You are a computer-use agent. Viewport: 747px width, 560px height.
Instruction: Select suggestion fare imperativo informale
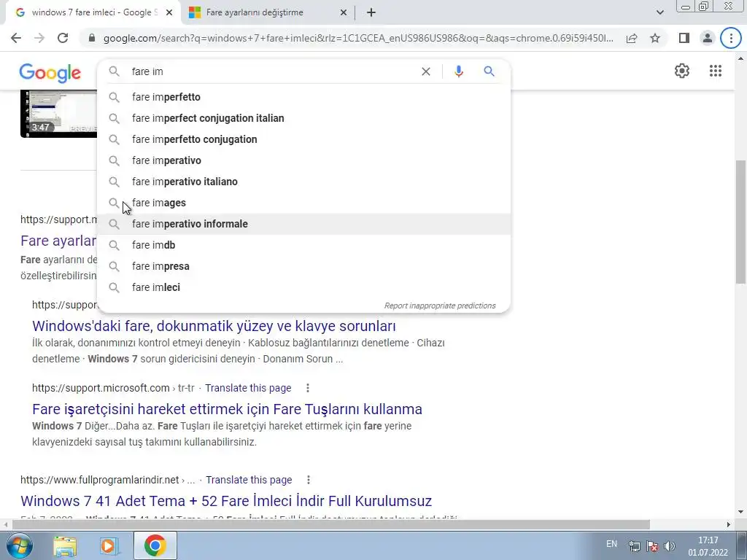(x=304, y=224)
